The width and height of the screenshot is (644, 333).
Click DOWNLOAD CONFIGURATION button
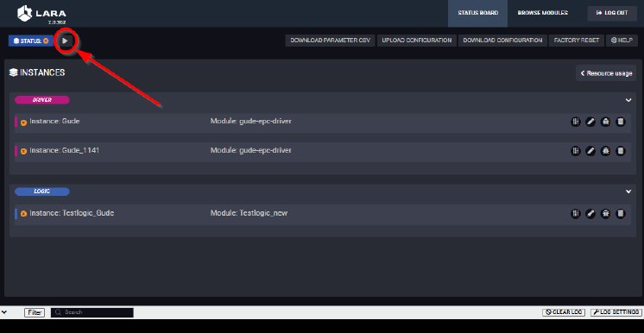tap(502, 41)
